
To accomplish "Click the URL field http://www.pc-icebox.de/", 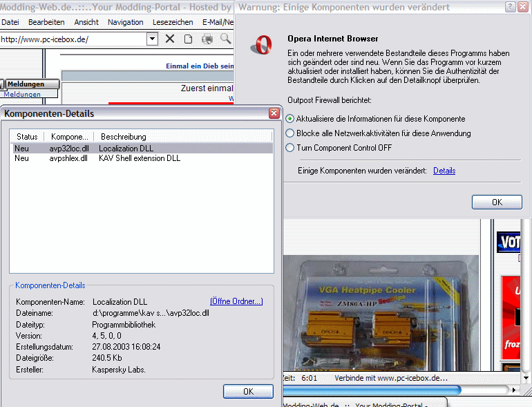I will coord(73,39).
